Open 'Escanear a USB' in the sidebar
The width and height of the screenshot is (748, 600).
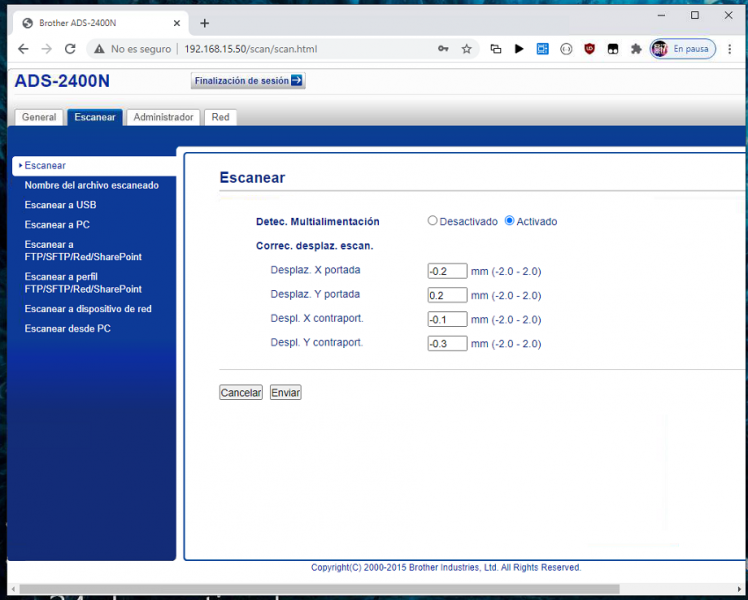[x=60, y=205]
